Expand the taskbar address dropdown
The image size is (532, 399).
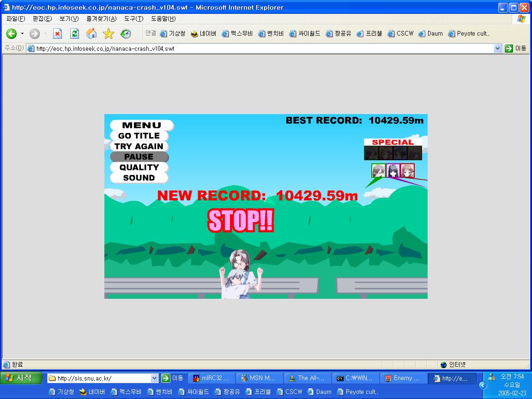155,378
